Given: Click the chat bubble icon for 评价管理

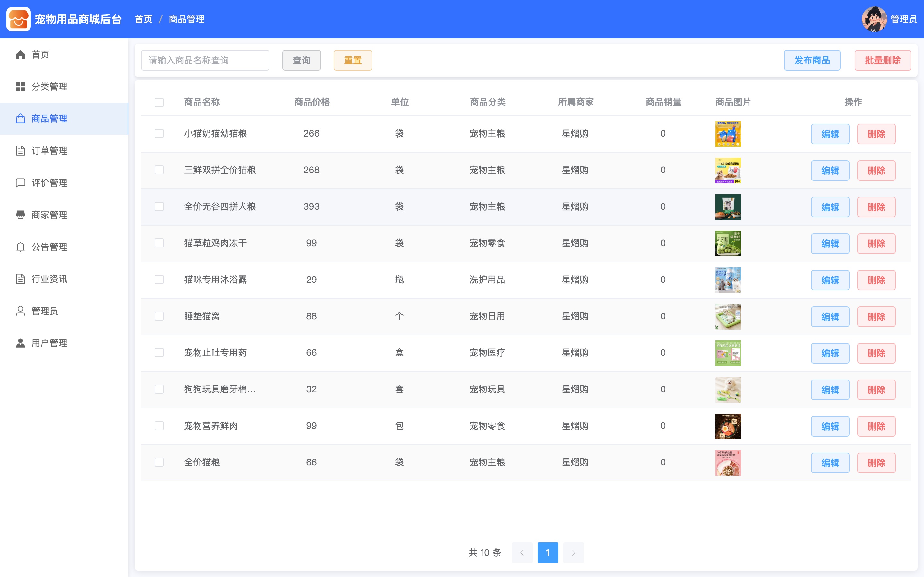Looking at the screenshot, I should point(21,183).
